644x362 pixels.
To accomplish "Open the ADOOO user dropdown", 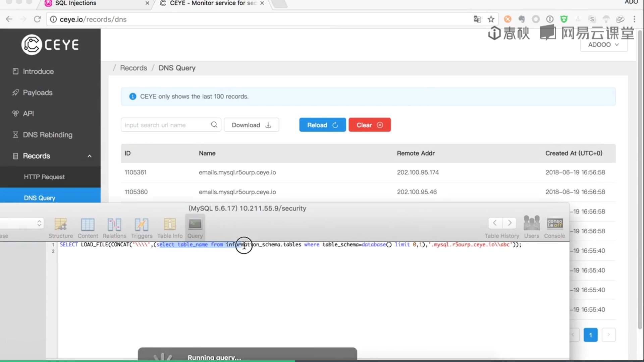I will [x=603, y=45].
